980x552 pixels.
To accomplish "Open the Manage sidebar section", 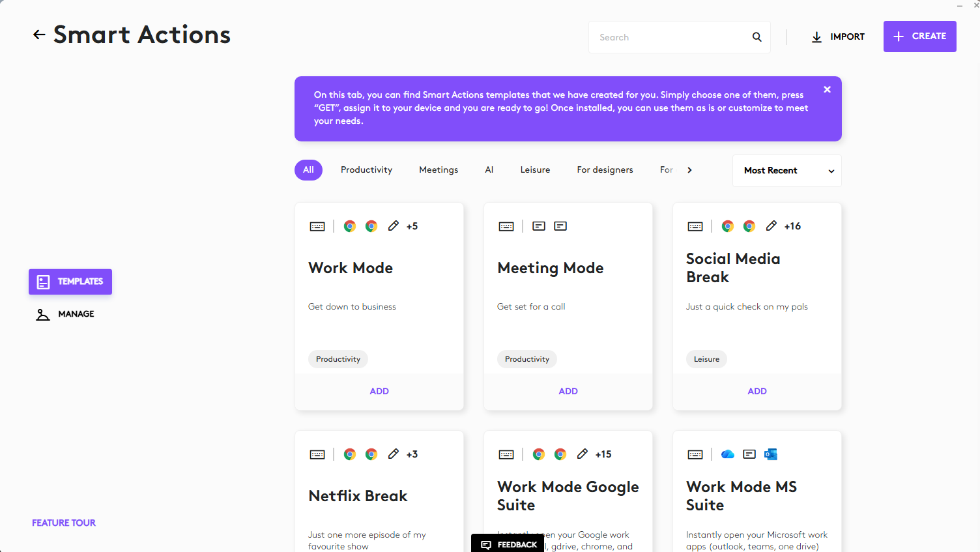I will 65,314.
